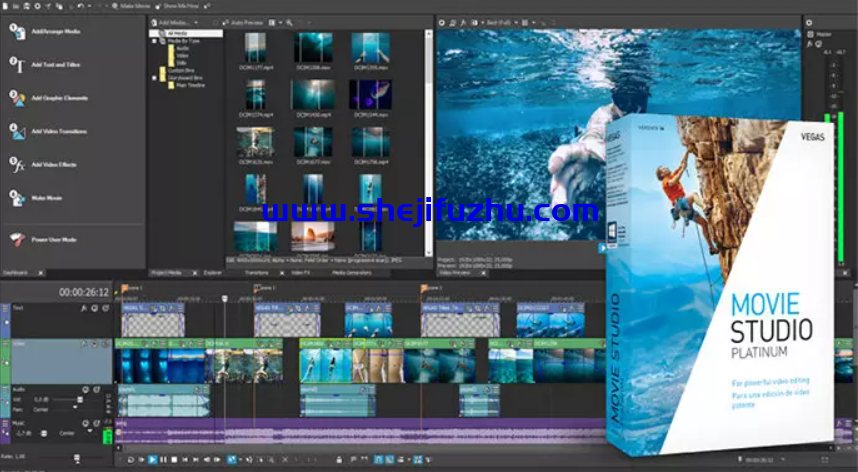This screenshot has height=472, width=858.
Task: Open project video properties gear in the preview toolbar
Action: pyautogui.click(x=442, y=22)
